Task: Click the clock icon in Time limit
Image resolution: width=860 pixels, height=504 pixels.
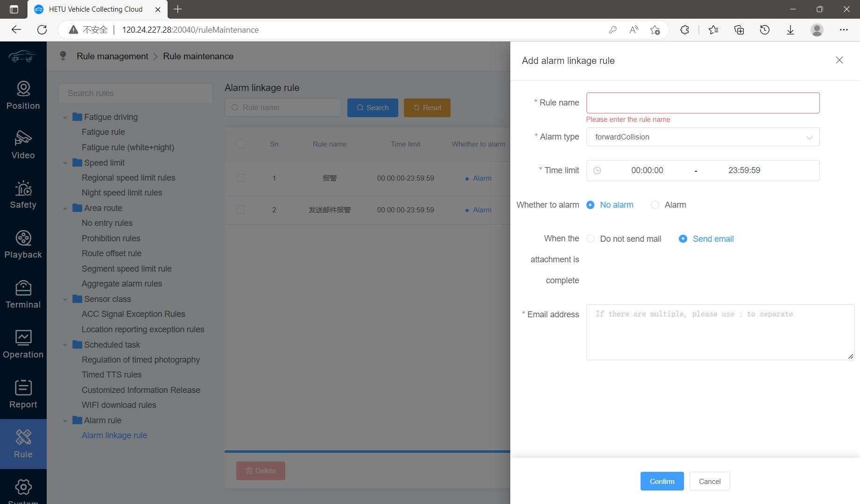Action: click(x=597, y=170)
